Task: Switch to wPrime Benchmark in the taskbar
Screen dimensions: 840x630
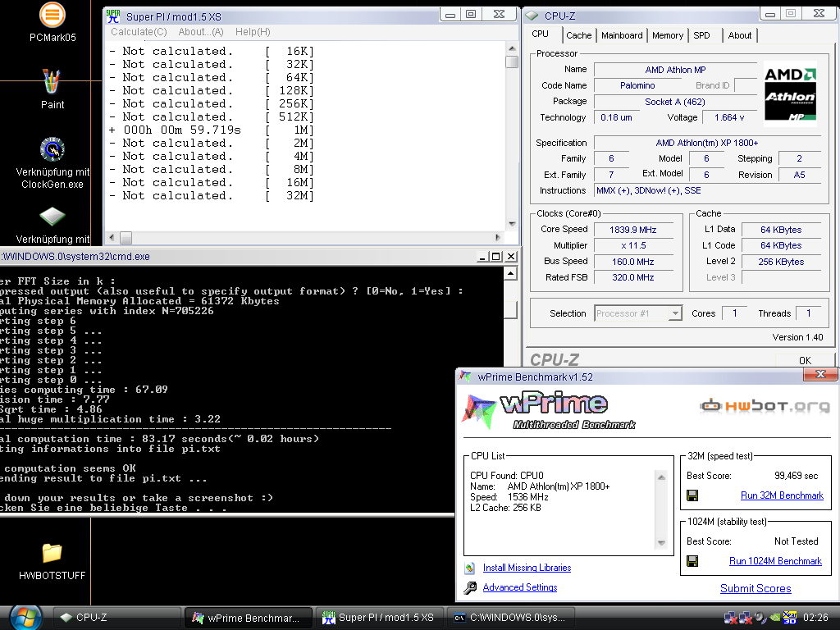Action: coord(249,618)
